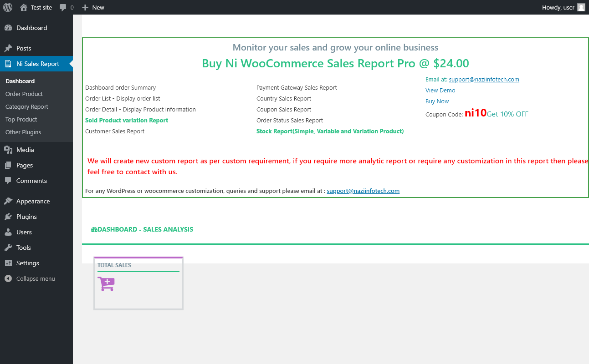Click Customer Sales Report text
589x364 pixels.
tap(115, 131)
